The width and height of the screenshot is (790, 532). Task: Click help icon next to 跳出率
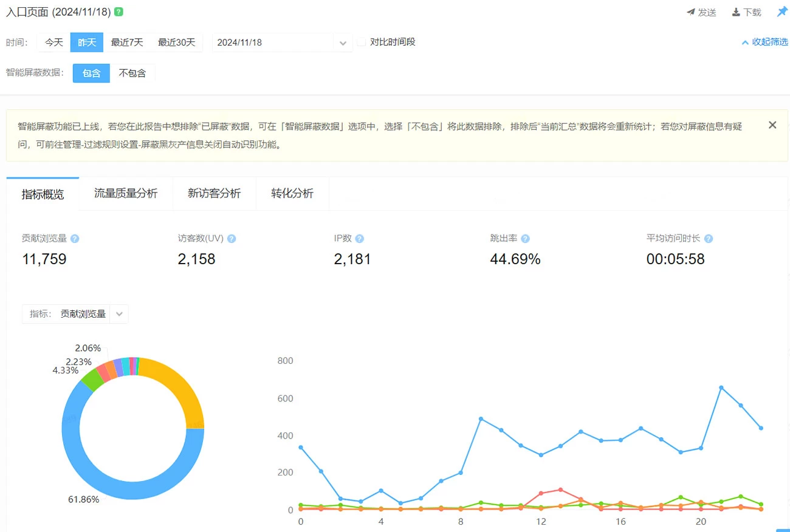click(x=525, y=239)
